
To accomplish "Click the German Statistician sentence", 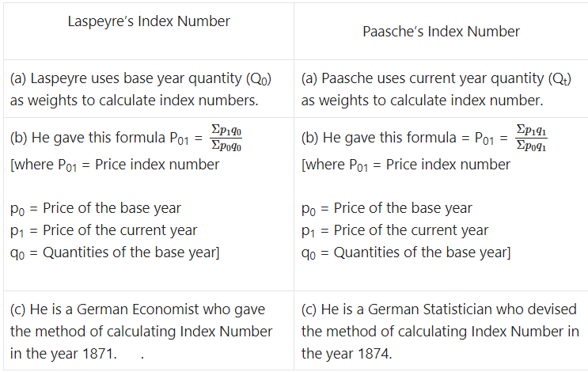I will (x=440, y=332).
